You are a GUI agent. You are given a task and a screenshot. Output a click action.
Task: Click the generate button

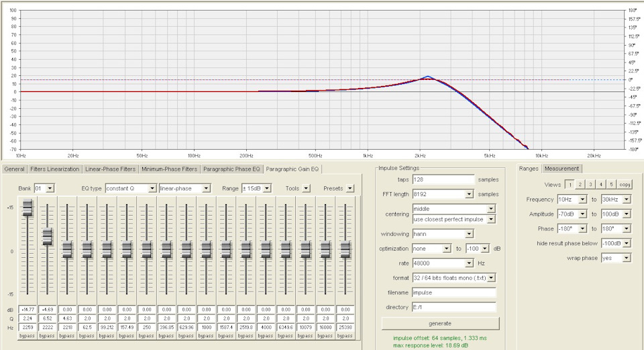(x=439, y=323)
